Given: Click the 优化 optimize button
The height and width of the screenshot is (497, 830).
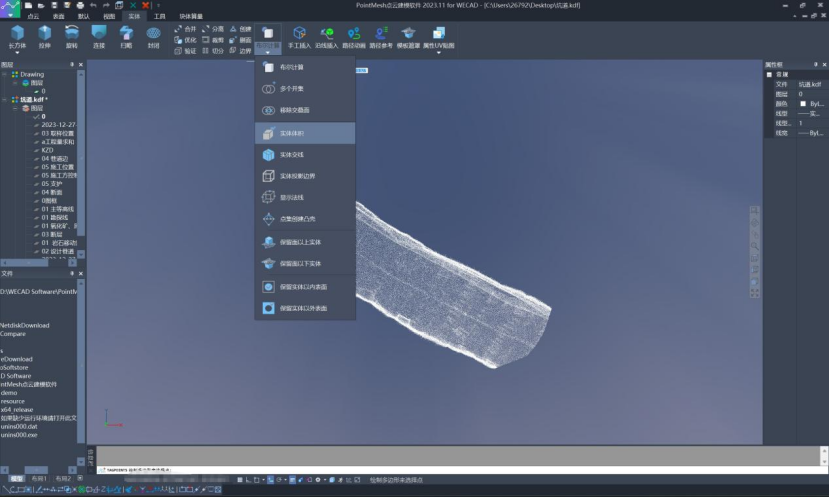Looking at the screenshot, I should pyautogui.click(x=185, y=40).
